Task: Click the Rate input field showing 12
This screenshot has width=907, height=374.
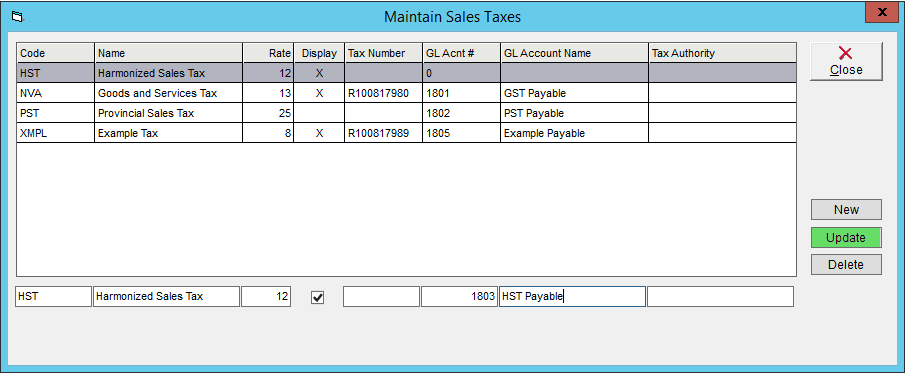Action: pos(266,297)
